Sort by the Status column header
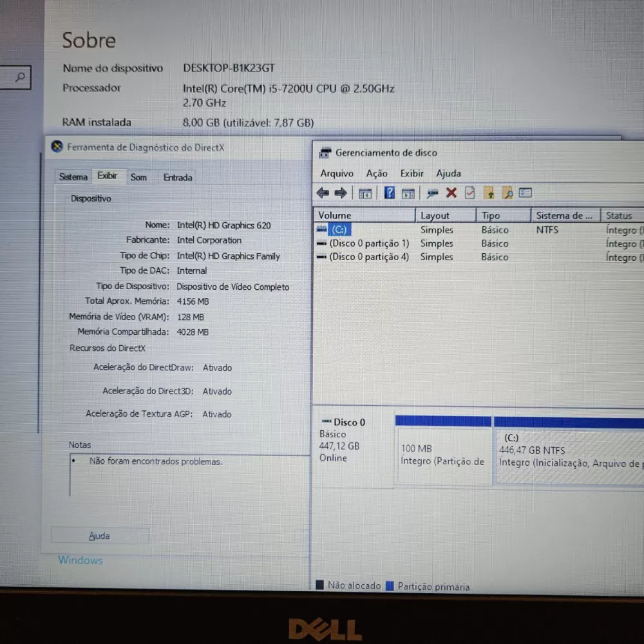The image size is (644, 644). coord(622,215)
